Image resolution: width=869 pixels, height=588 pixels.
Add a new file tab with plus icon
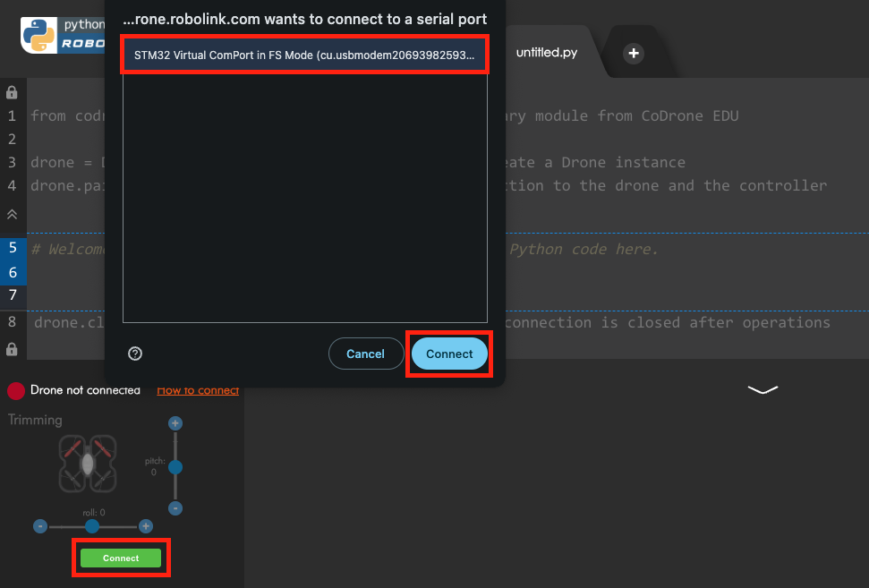tap(634, 54)
